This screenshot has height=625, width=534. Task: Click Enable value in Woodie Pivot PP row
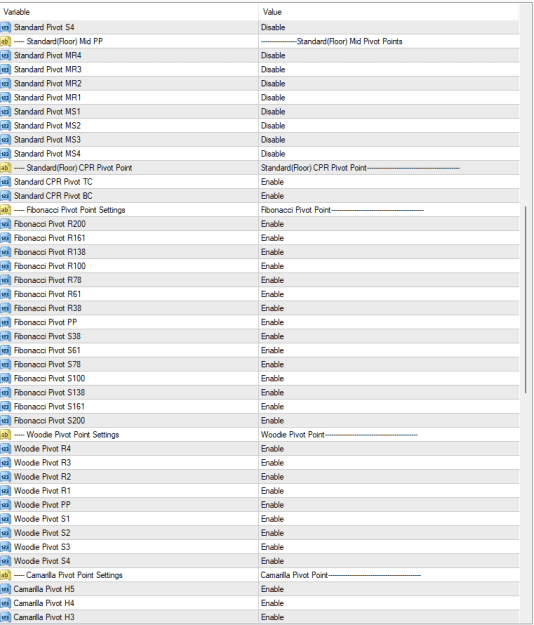pos(273,505)
